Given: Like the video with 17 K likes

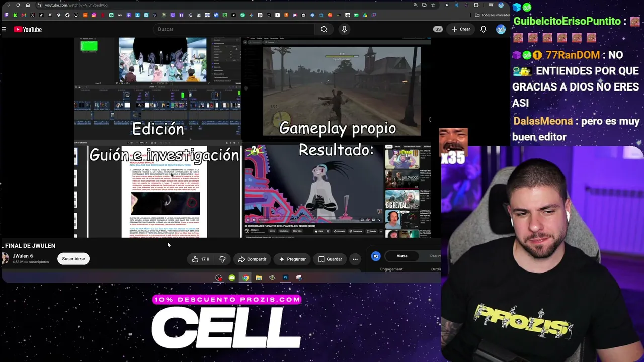Looking at the screenshot, I should pos(200,259).
